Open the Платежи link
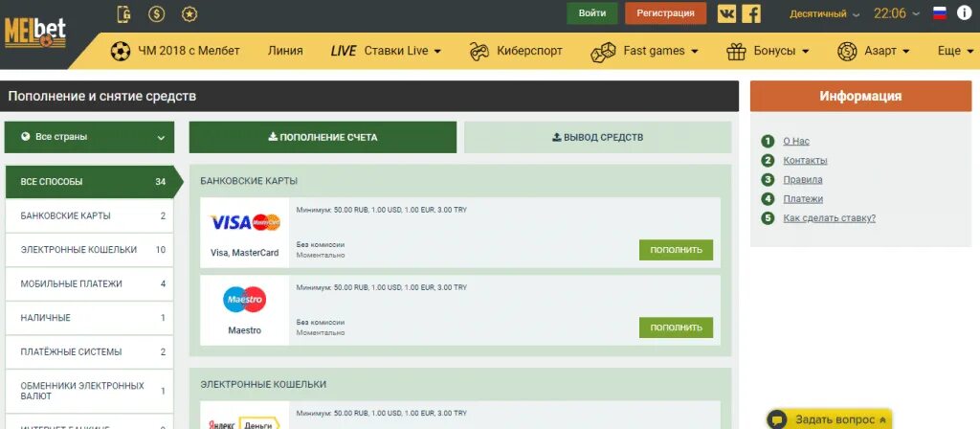The width and height of the screenshot is (980, 429). (803, 199)
